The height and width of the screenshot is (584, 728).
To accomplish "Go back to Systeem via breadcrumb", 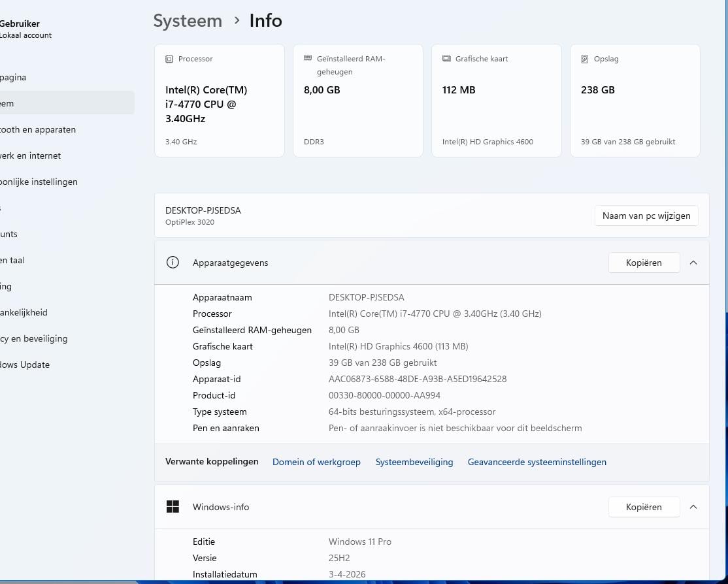I will [188, 21].
